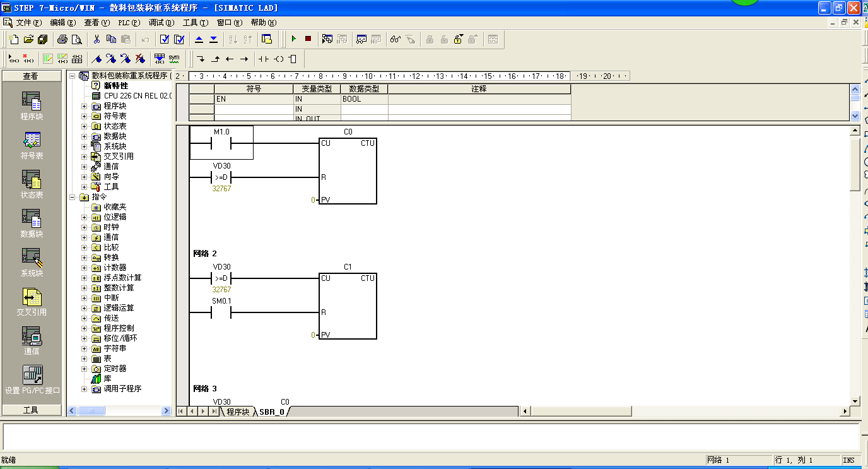Create a new project with the toolbar icon
Screen dimensions: 868x469
tap(15, 39)
